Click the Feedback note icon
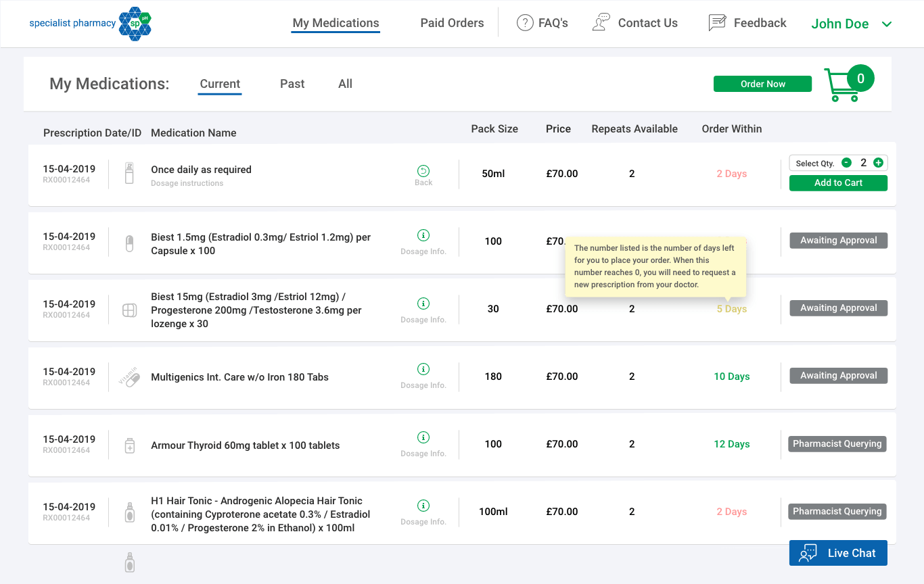 (x=717, y=22)
